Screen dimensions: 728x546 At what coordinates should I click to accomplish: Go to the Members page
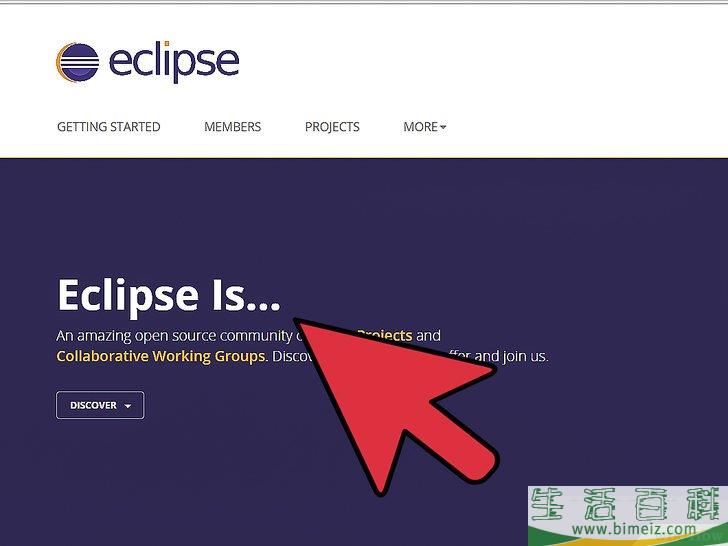(233, 127)
